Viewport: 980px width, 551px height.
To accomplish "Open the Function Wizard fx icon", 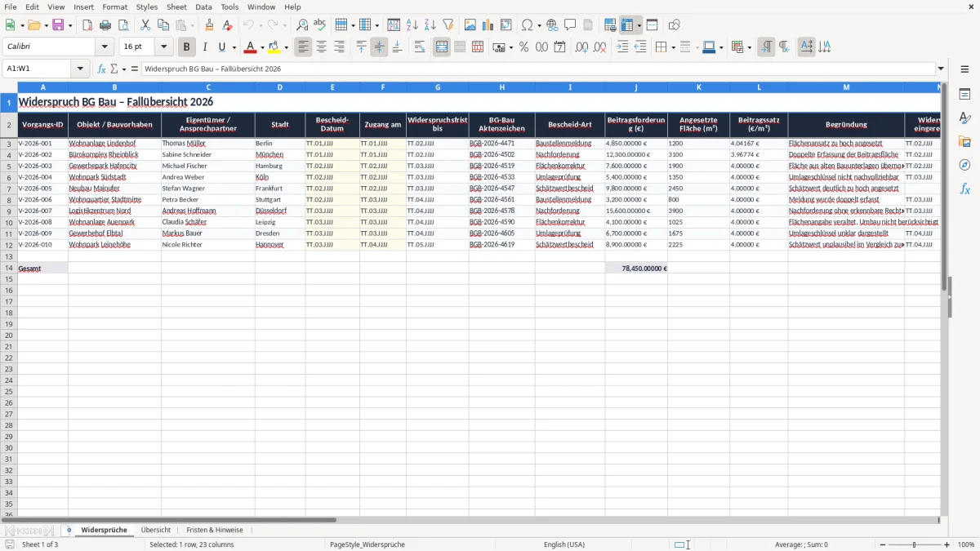I will (x=101, y=69).
